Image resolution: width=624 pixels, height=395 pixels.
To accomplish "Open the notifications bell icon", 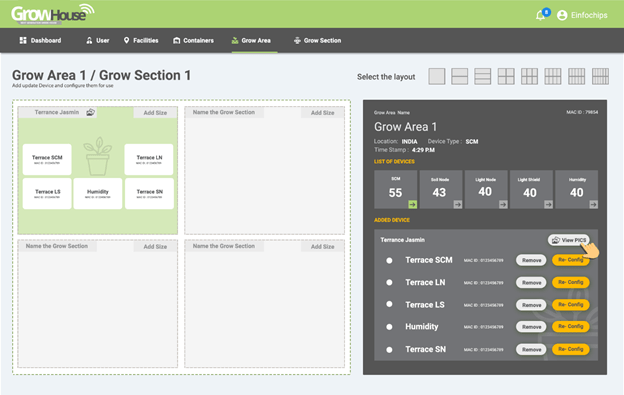I will [540, 16].
